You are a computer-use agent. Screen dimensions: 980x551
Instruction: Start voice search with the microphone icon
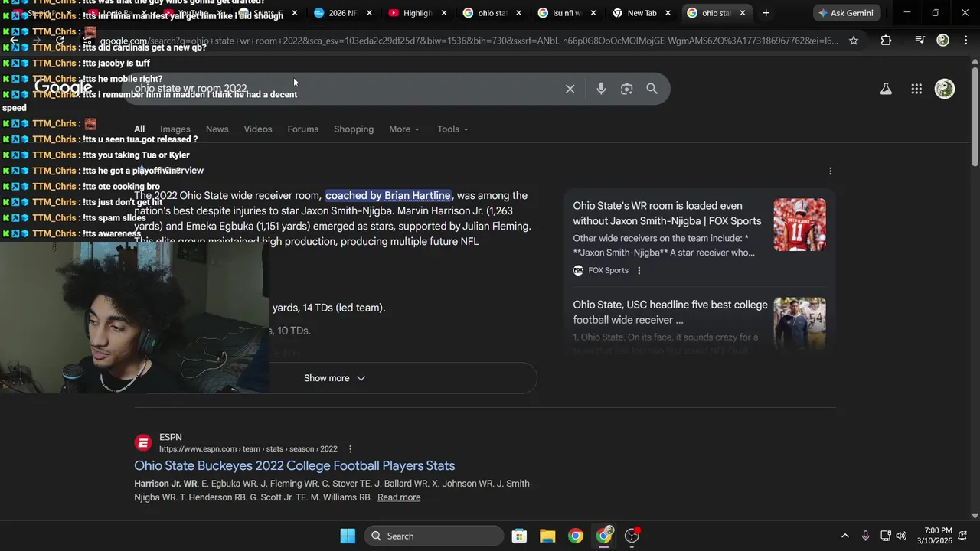601,89
